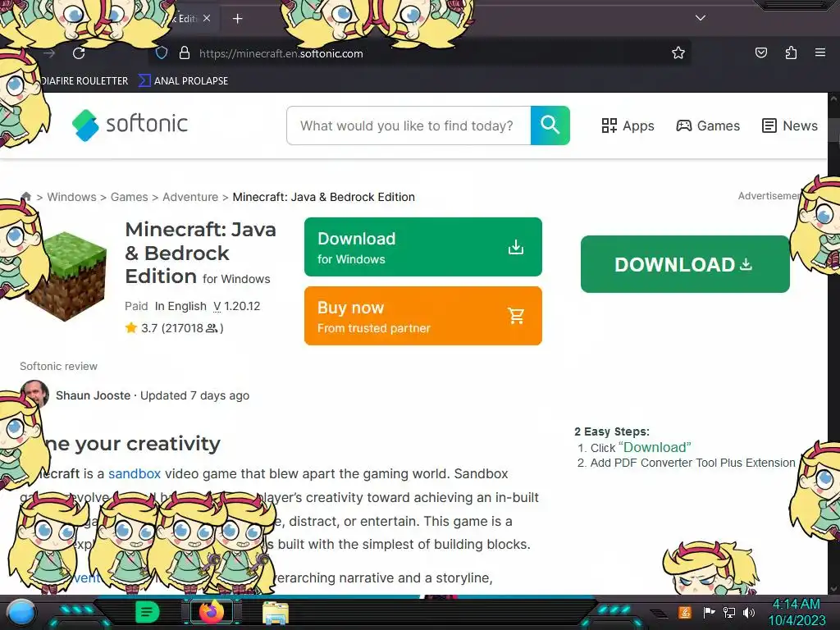Open File Explorer from taskbar

(x=276, y=613)
